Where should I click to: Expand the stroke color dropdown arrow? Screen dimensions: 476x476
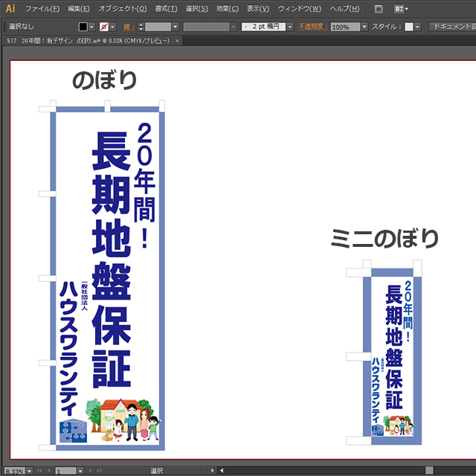pos(112,27)
